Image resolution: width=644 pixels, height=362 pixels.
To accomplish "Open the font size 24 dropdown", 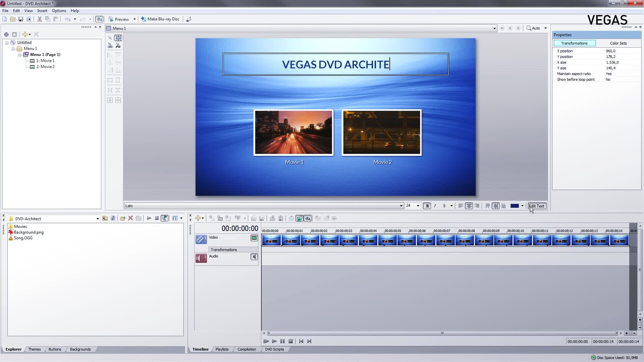I will pyautogui.click(x=418, y=206).
